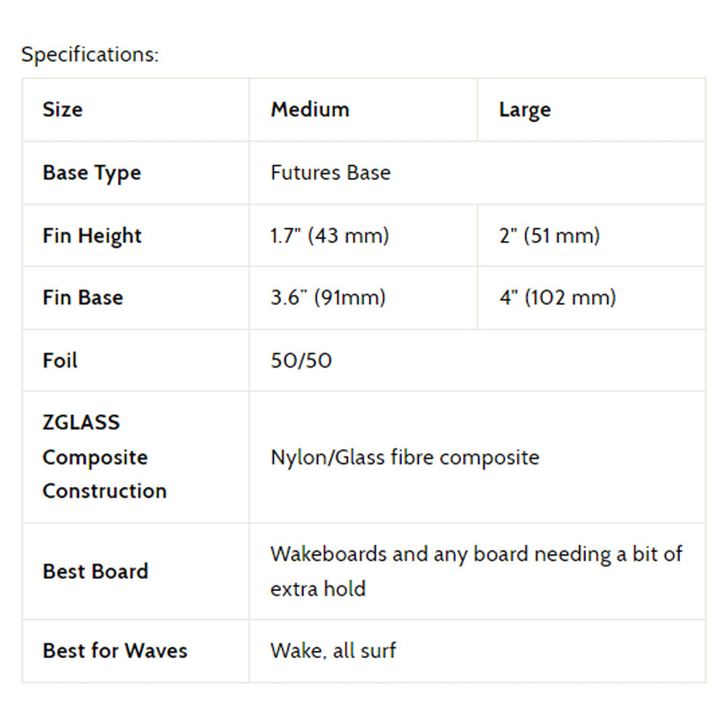The image size is (728, 728).
Task: Click the 2" (51 mm) fin height value
Action: tap(550, 236)
